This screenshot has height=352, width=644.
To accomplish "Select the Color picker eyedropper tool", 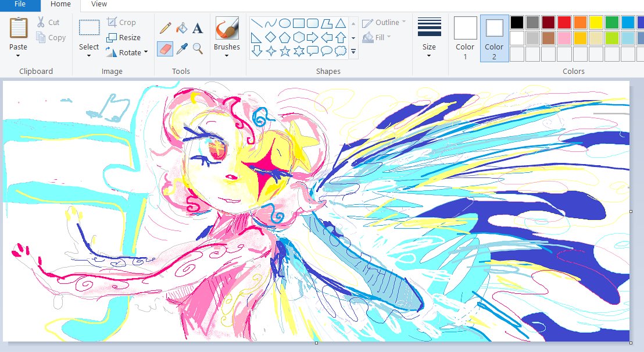I will (181, 49).
